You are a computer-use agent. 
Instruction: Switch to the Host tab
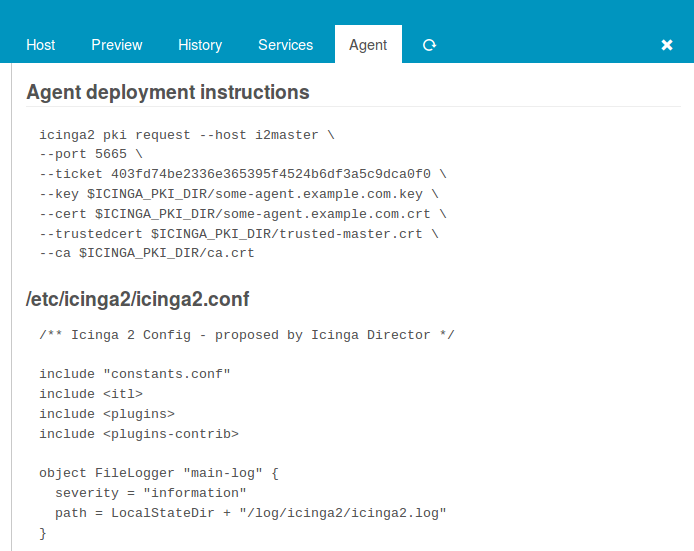tap(41, 45)
